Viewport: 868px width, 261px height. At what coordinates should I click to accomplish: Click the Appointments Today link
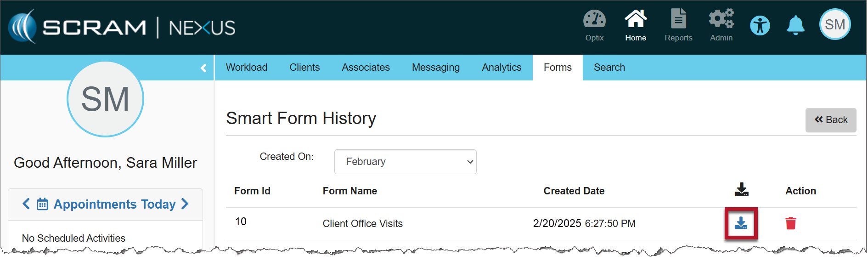click(x=114, y=204)
